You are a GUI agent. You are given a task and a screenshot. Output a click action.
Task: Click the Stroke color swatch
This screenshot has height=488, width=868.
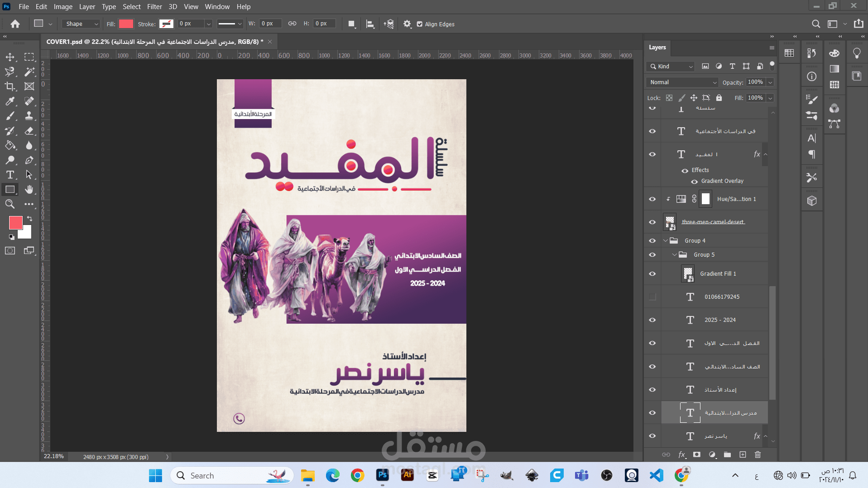(x=166, y=24)
